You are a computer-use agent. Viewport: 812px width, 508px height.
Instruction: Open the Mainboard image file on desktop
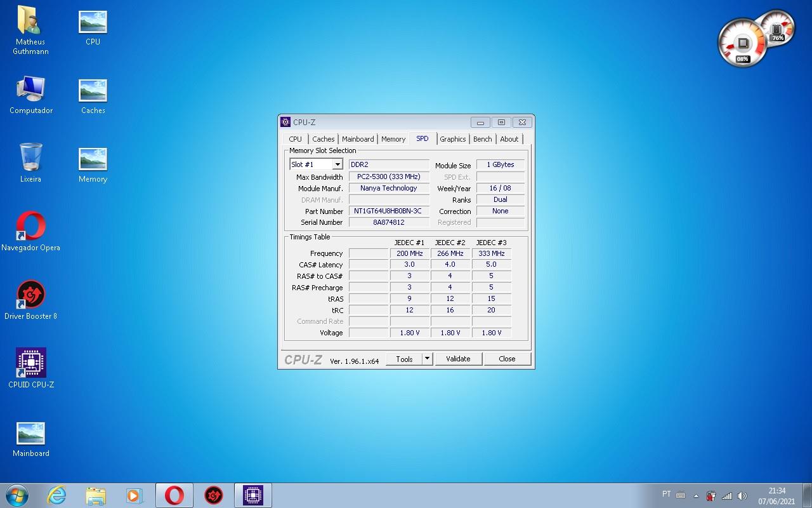30,439
